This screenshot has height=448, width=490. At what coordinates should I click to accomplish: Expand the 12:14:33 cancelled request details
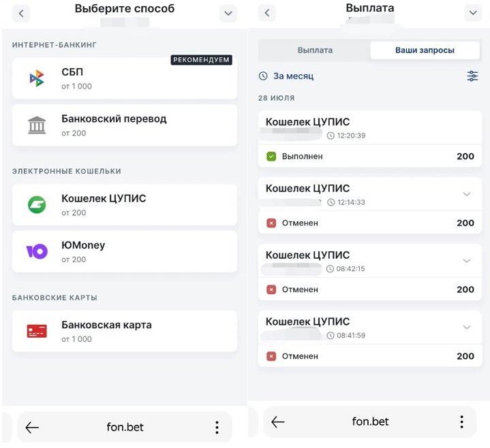[x=467, y=194]
